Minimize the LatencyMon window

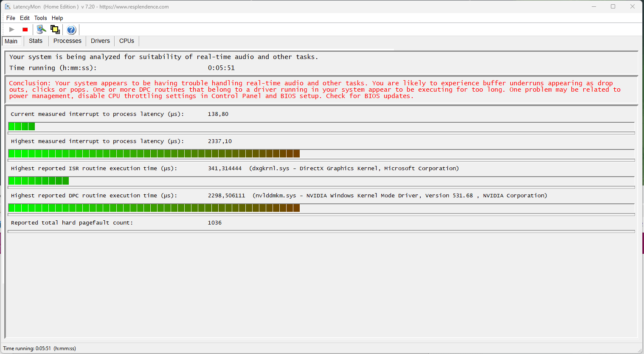tap(594, 6)
